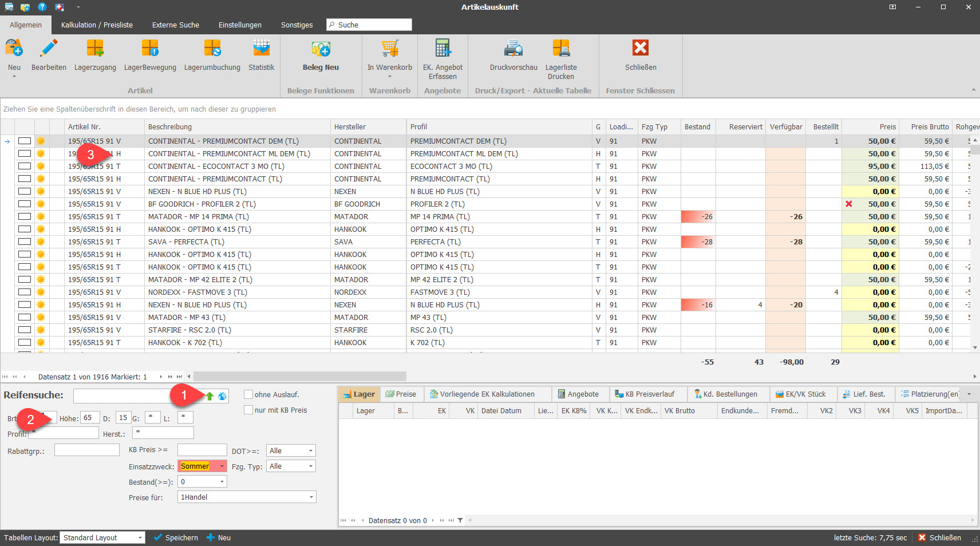Open Einsatzzweck Sommer dropdown
This screenshot has width=980, height=546.
pyautogui.click(x=222, y=466)
